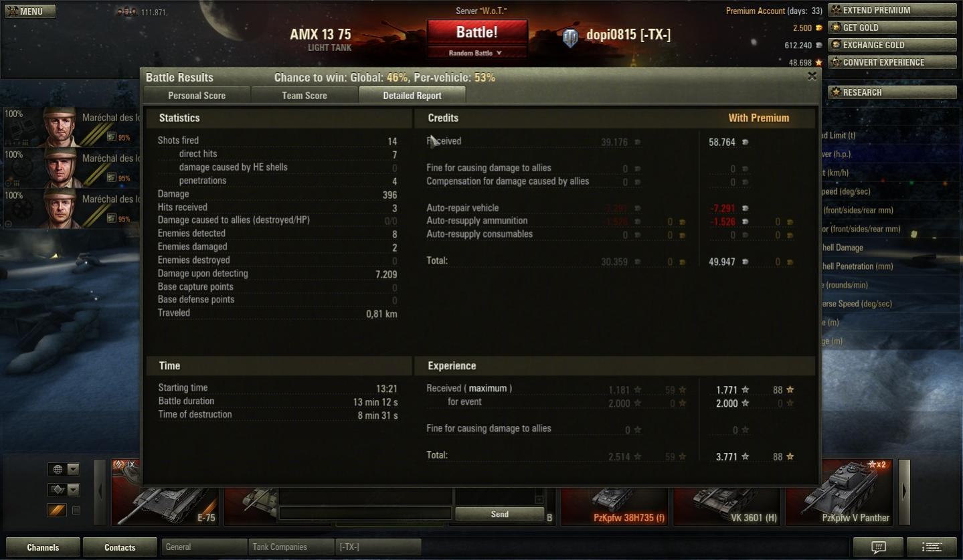The width and height of the screenshot is (963, 560).
Task: Open the nation filter globe dropdown
Action: pyautogui.click(x=64, y=469)
